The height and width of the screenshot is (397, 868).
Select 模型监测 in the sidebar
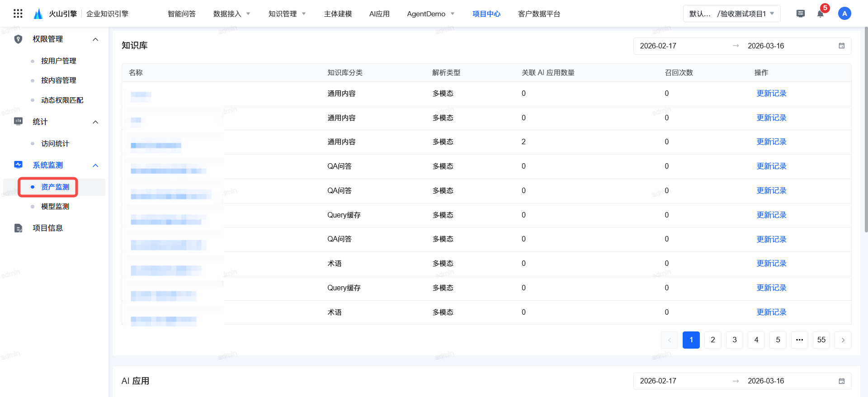pyautogui.click(x=55, y=207)
